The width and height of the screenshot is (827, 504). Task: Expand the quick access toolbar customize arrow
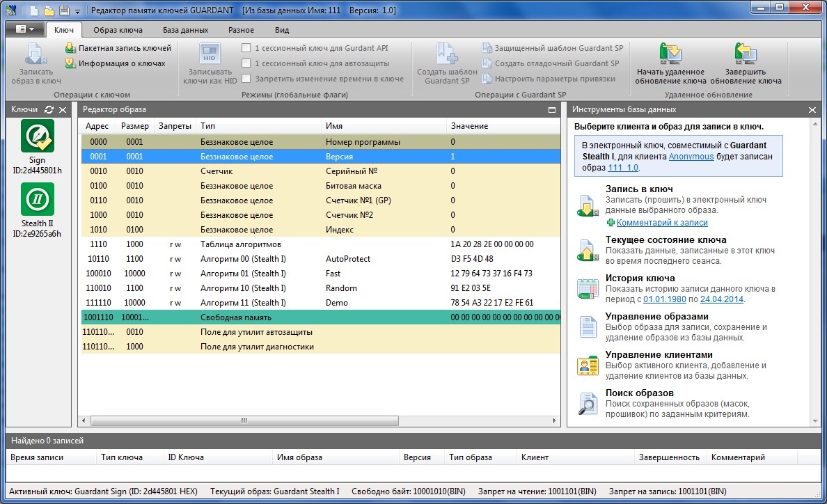tap(77, 11)
